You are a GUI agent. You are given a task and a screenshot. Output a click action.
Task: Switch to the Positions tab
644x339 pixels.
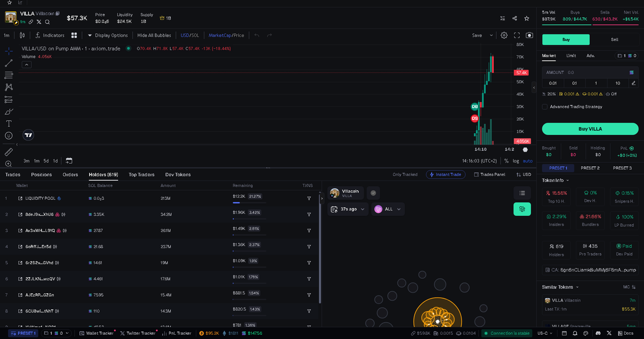[41, 175]
